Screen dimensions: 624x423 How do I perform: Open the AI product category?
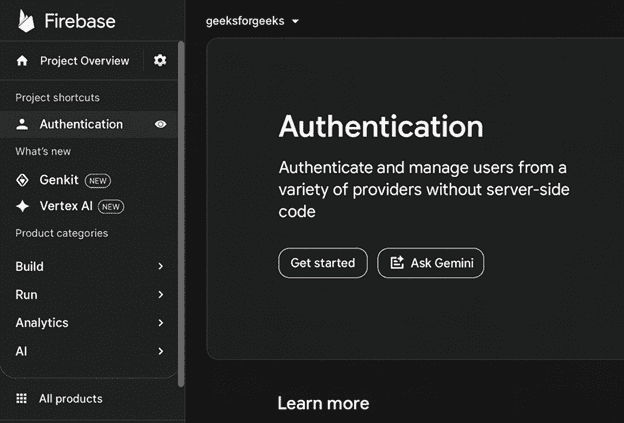click(x=88, y=351)
